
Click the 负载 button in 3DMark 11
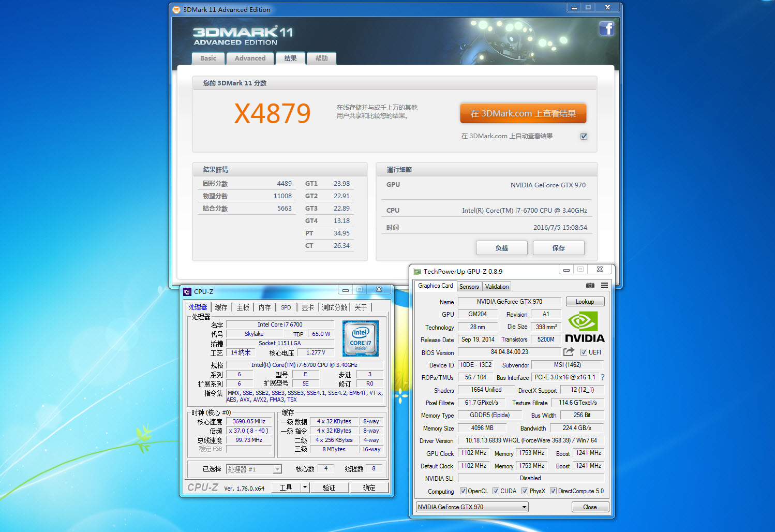[x=502, y=248]
